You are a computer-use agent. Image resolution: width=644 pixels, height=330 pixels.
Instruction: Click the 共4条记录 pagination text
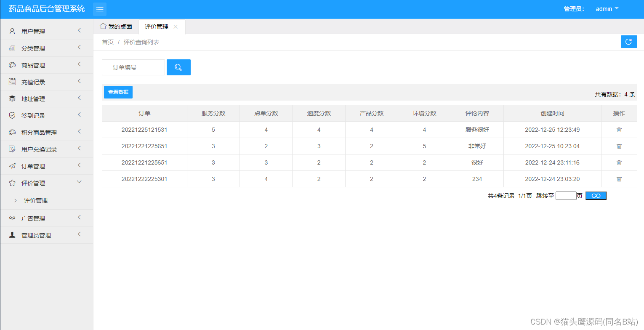pyautogui.click(x=501, y=196)
